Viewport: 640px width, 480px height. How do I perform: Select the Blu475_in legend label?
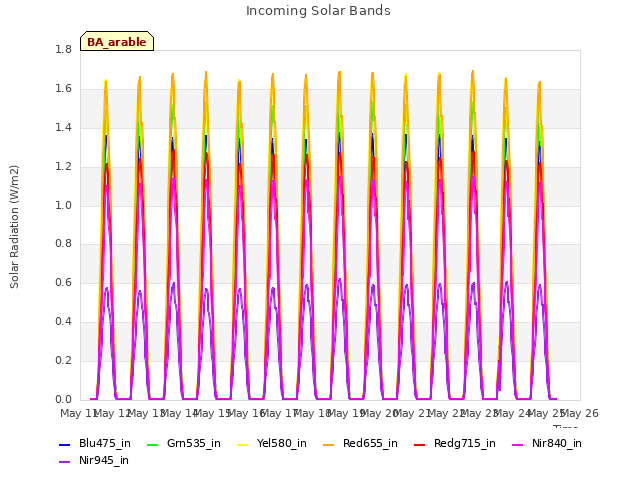[x=105, y=444]
